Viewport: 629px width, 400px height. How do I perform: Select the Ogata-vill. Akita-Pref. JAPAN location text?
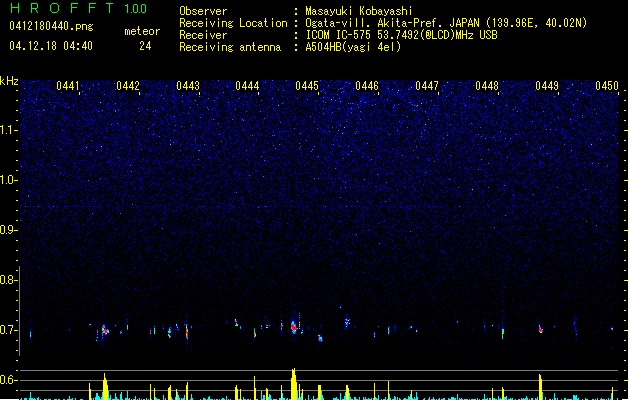pos(446,23)
